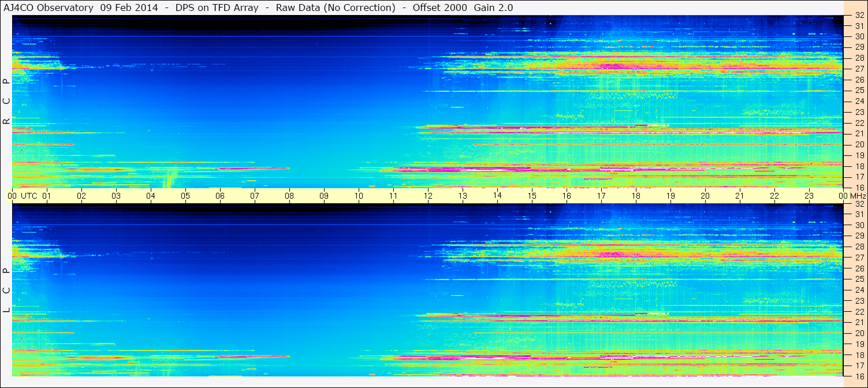Screen dimensions: 868x388
Task: Select the 09 hour mark on the time axis
Action: [324, 196]
